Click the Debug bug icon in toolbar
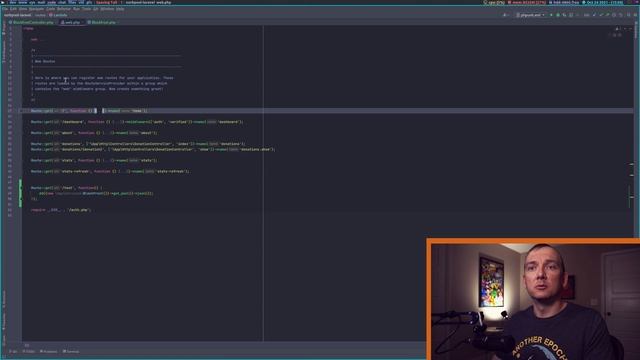The image size is (640, 360). tap(558, 15)
